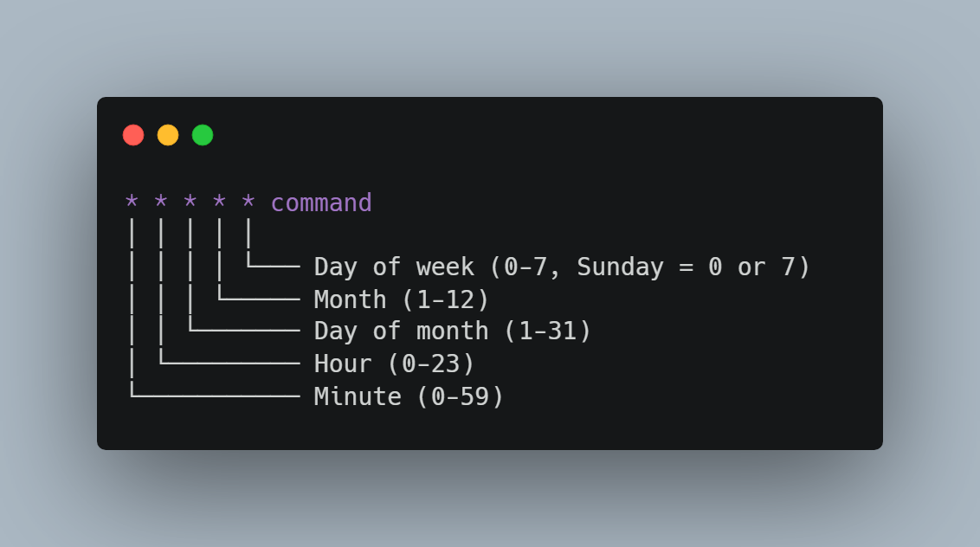Hit the green maximize dot
Screen dimensions: 980x547
click(x=203, y=135)
